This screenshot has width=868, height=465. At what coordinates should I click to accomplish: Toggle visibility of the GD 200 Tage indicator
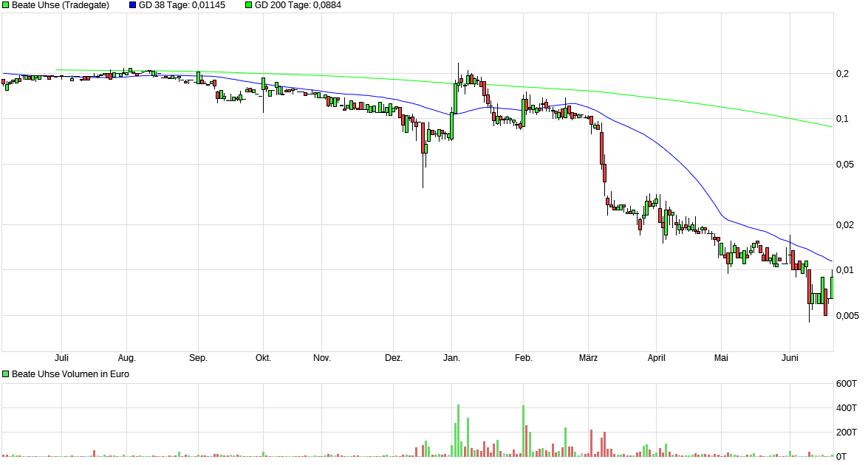point(248,6)
